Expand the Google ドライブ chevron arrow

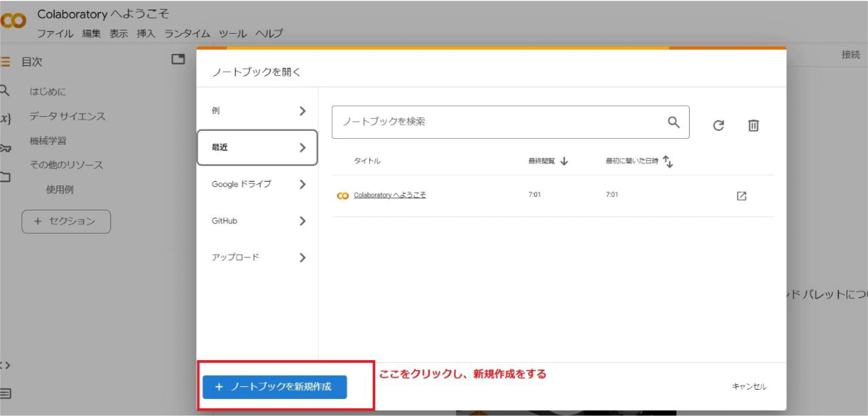303,184
